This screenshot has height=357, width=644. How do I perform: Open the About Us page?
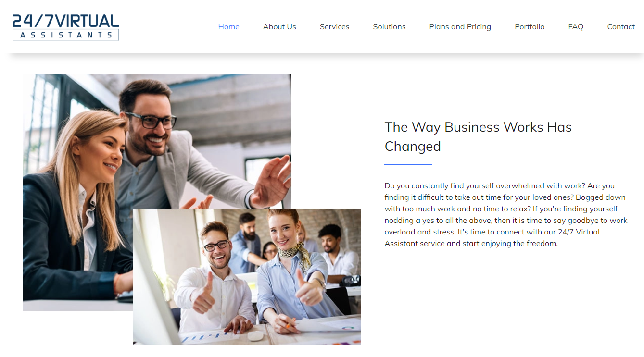click(x=279, y=27)
